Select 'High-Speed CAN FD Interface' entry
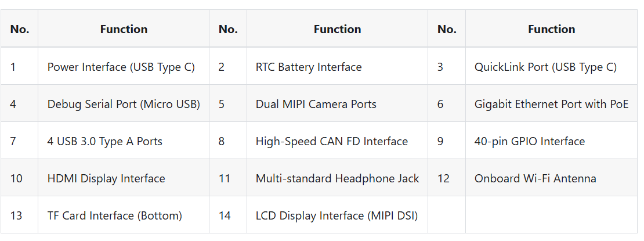This screenshot has height=241, width=644. 331,141
